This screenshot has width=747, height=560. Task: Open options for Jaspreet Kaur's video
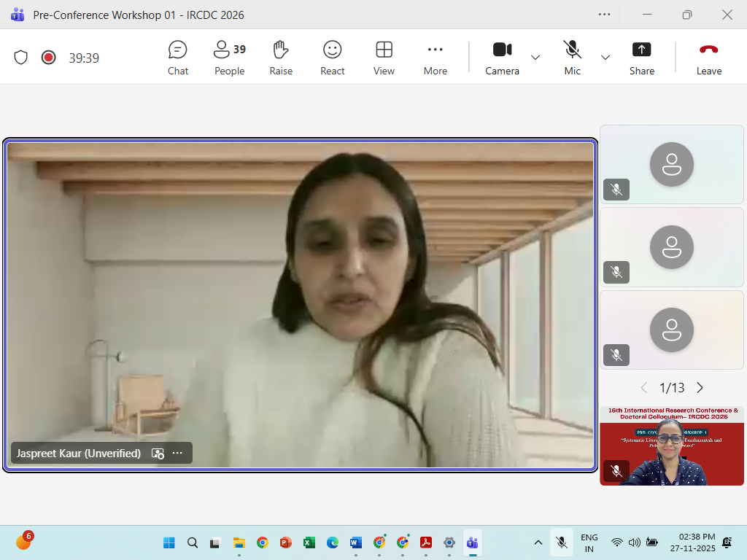coord(177,454)
